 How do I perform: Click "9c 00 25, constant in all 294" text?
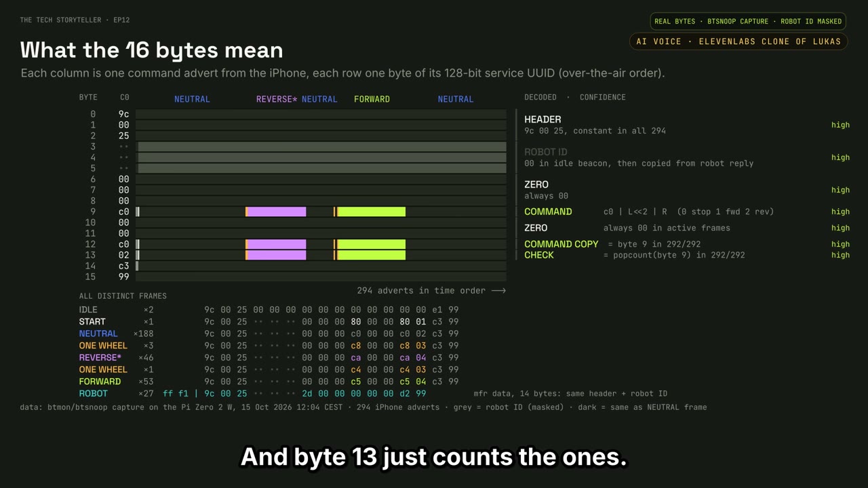[595, 131]
